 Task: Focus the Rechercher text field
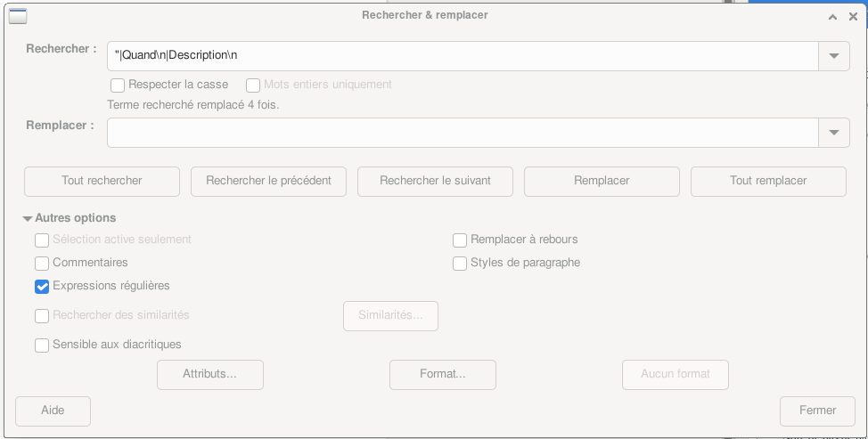point(463,56)
